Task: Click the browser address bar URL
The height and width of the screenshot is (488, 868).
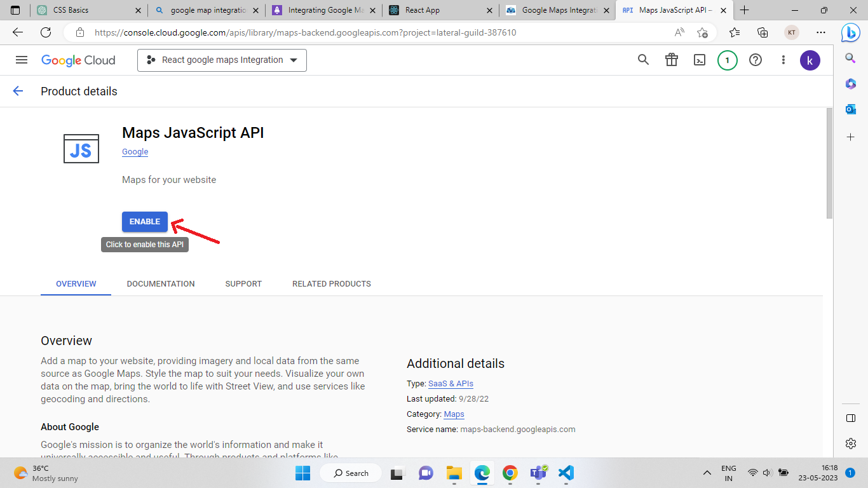Action: pyautogui.click(x=305, y=32)
